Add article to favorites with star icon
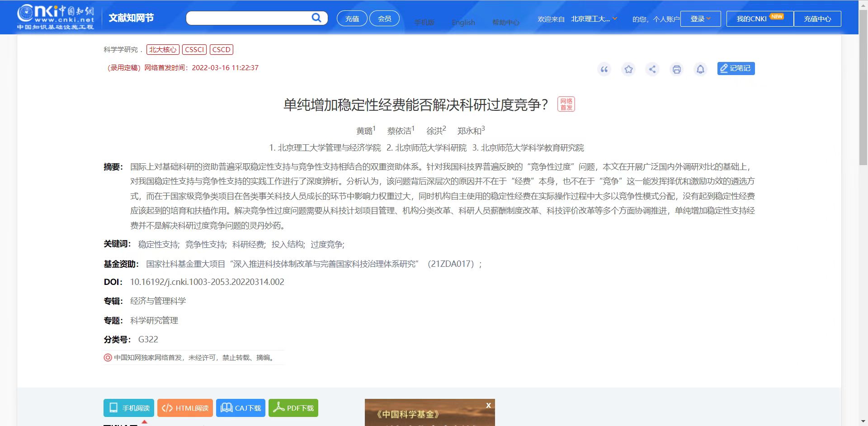This screenshot has height=426, width=868. (x=628, y=69)
